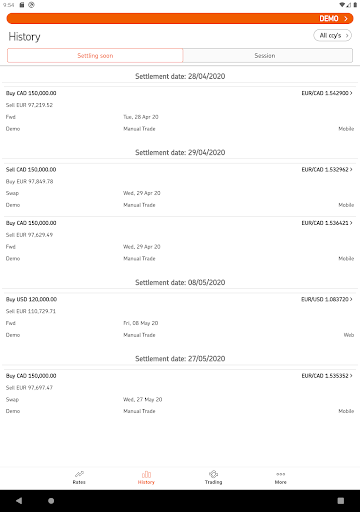Screen dimensions: 360x512
Task: Expand the EUR/CAD 1.542900 trade details
Action: click(x=327, y=93)
